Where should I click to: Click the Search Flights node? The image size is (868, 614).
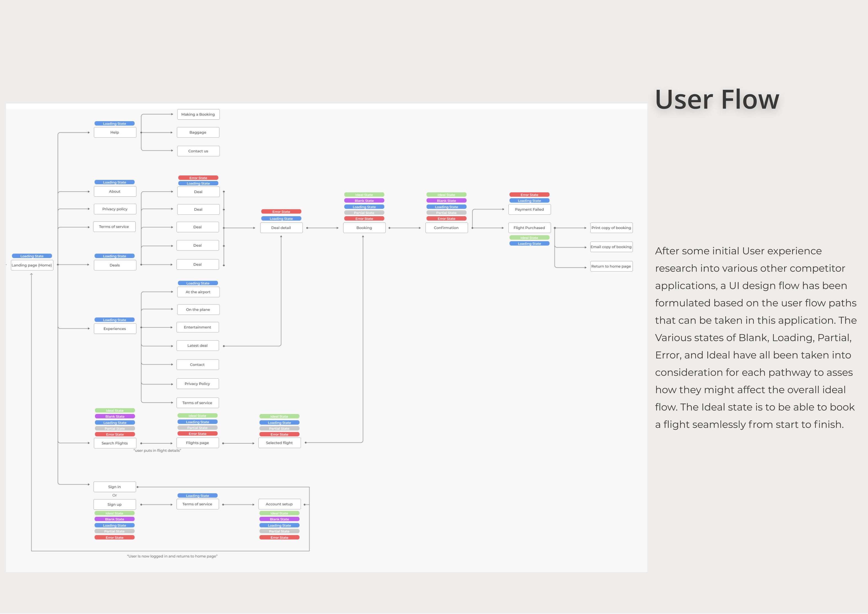click(115, 443)
